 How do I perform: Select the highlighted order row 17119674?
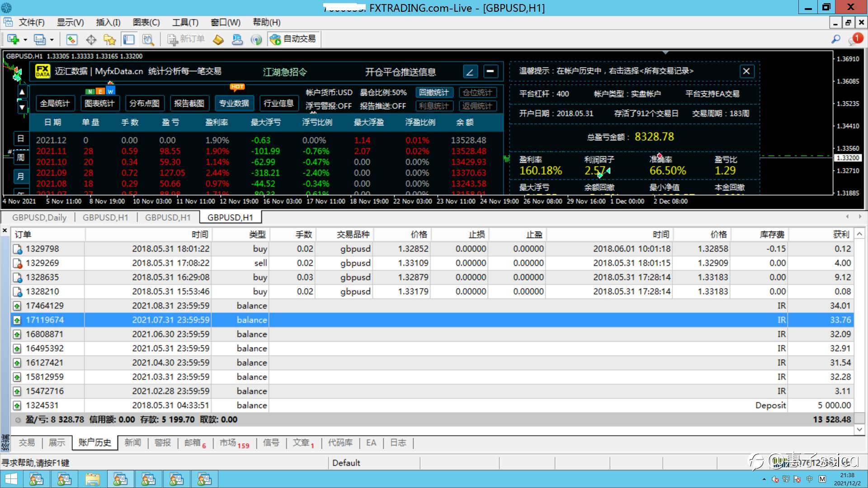click(x=432, y=320)
